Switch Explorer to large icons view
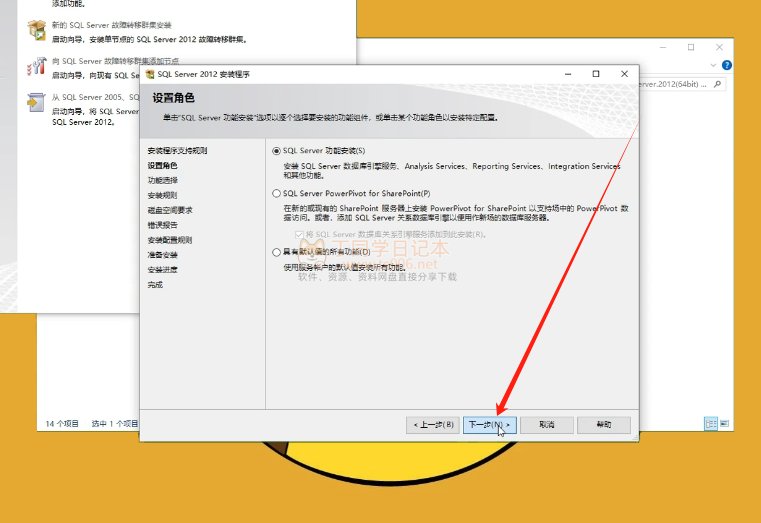This screenshot has height=523, width=761. tap(724, 424)
